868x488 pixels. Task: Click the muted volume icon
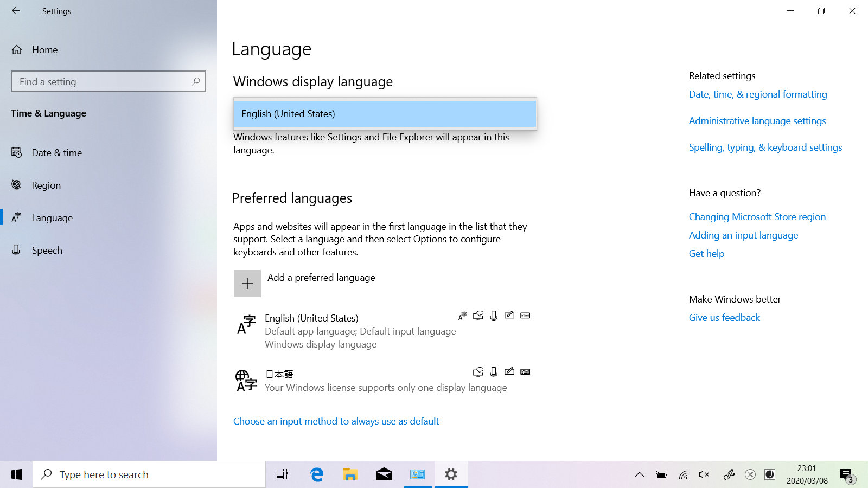point(704,474)
